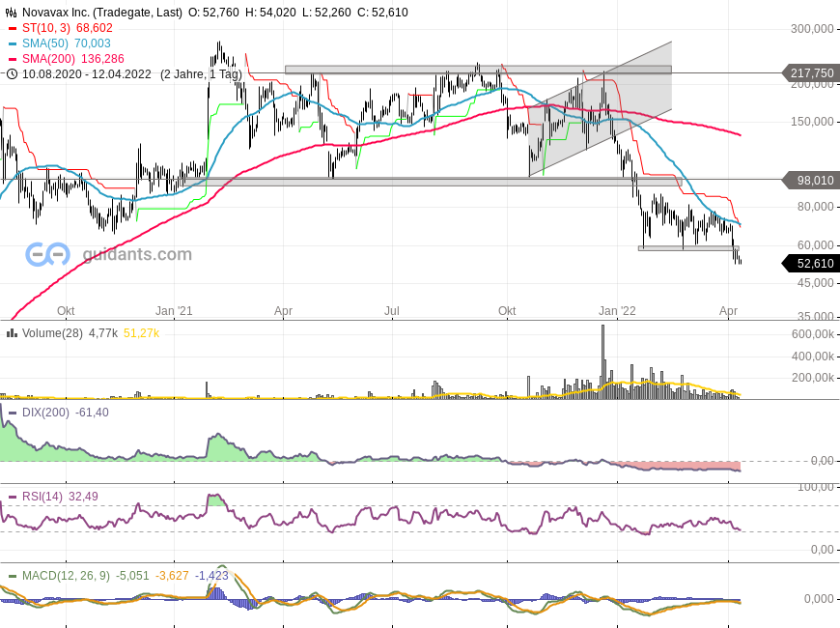Click the 300,000 price axis label
Viewport: 840px width, 628px height.
pyautogui.click(x=812, y=29)
